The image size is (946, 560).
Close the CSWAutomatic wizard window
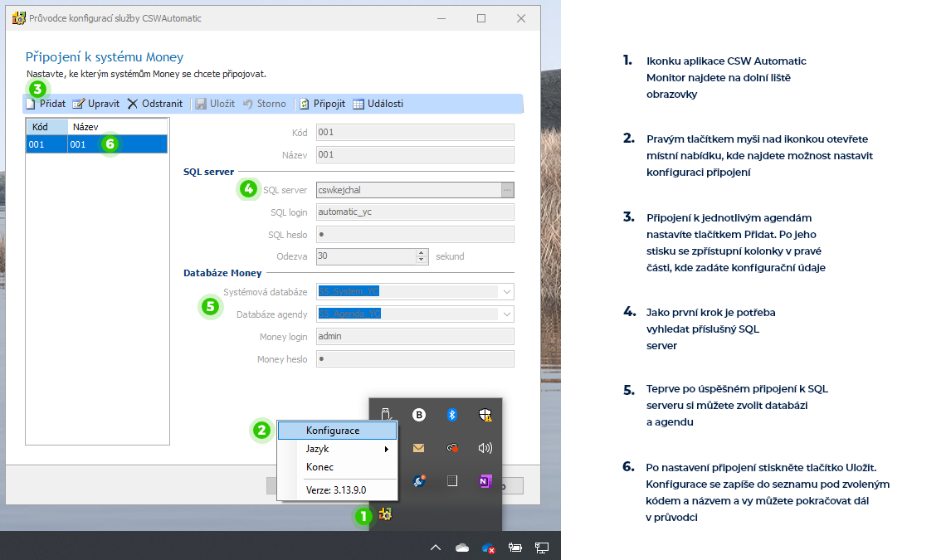coord(521,19)
